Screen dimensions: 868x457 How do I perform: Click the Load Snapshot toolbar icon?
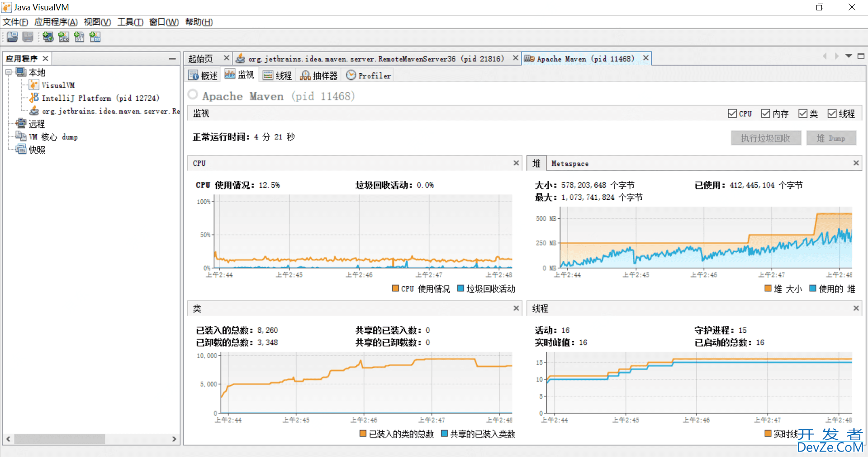tap(12, 37)
